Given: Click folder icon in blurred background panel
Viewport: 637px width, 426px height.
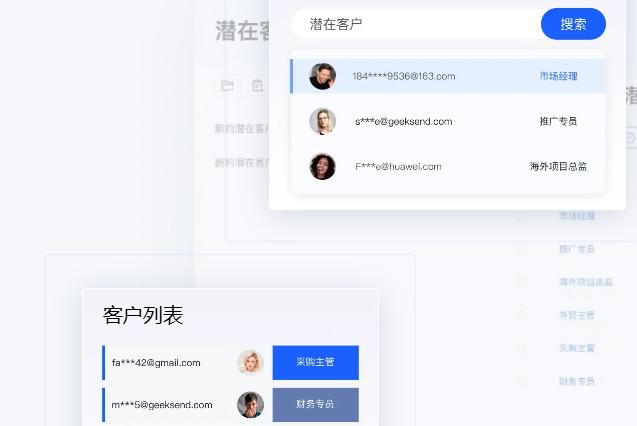Looking at the screenshot, I should point(227,86).
